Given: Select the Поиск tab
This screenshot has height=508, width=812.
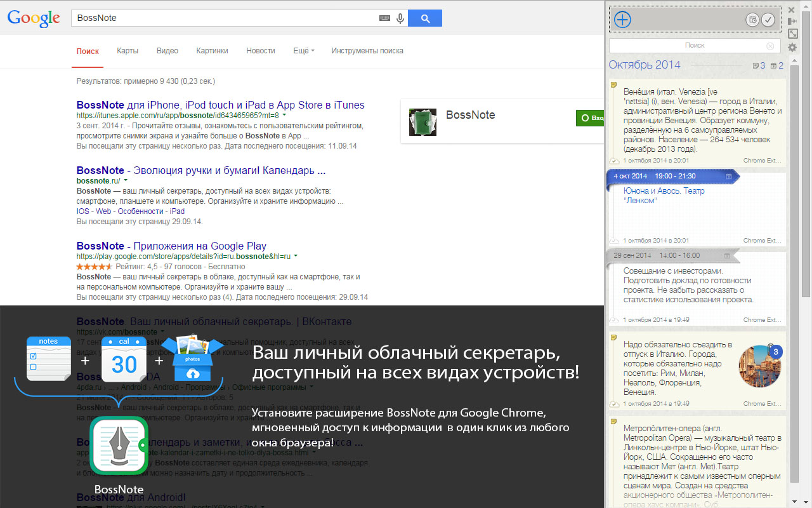Looking at the screenshot, I should 88,51.
